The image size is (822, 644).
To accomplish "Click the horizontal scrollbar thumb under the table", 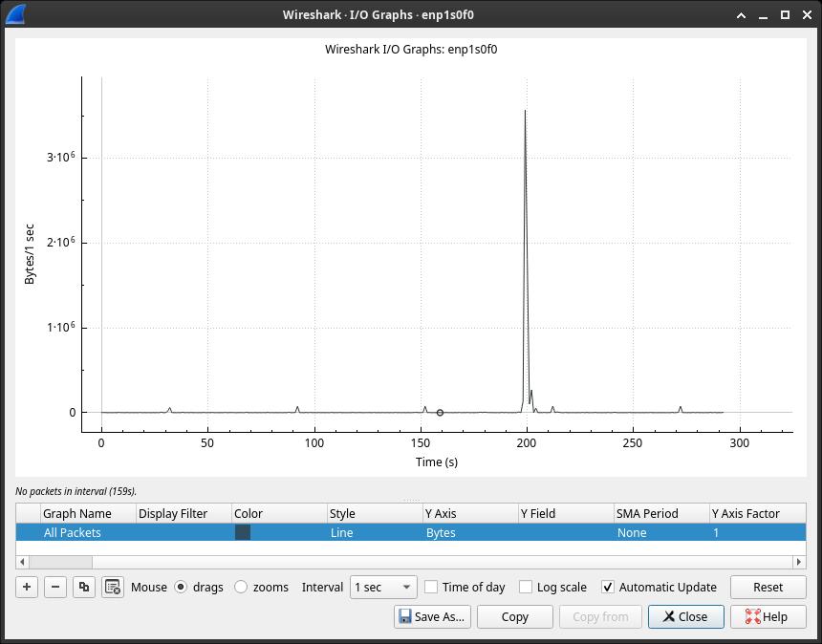I will (x=61, y=562).
